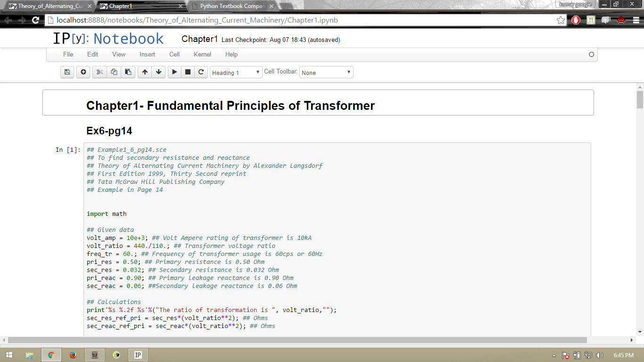Click the Chapter1 notebook title to rename
The height and width of the screenshot is (362, 644).
click(x=199, y=39)
